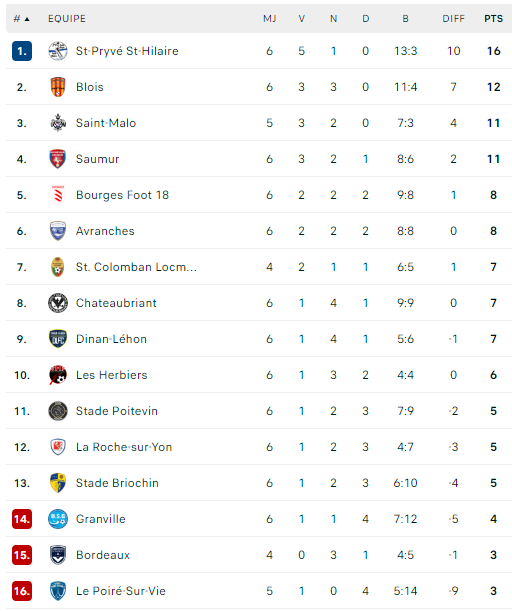
Task: Sort by MJ matches played header
Action: click(270, 19)
